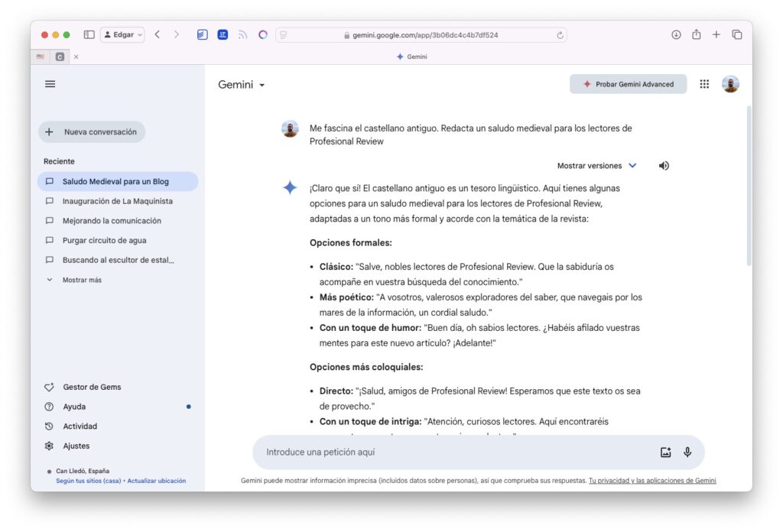Open Saludo Medieval para un Blog chat

coord(118,181)
